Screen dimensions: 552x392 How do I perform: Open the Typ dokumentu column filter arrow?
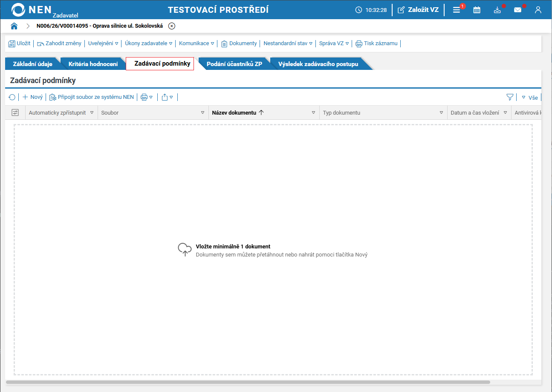tap(441, 113)
